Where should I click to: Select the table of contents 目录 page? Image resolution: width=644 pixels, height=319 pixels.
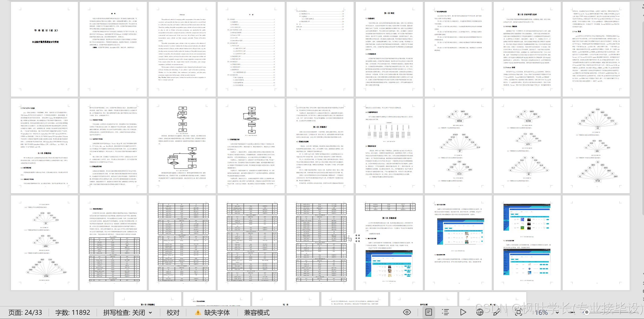(251, 49)
